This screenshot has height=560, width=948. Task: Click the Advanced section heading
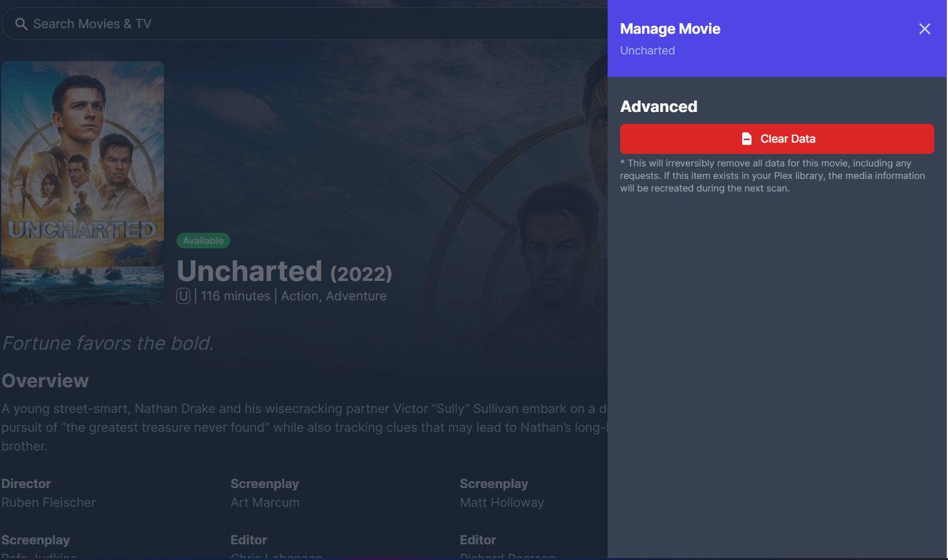click(659, 106)
